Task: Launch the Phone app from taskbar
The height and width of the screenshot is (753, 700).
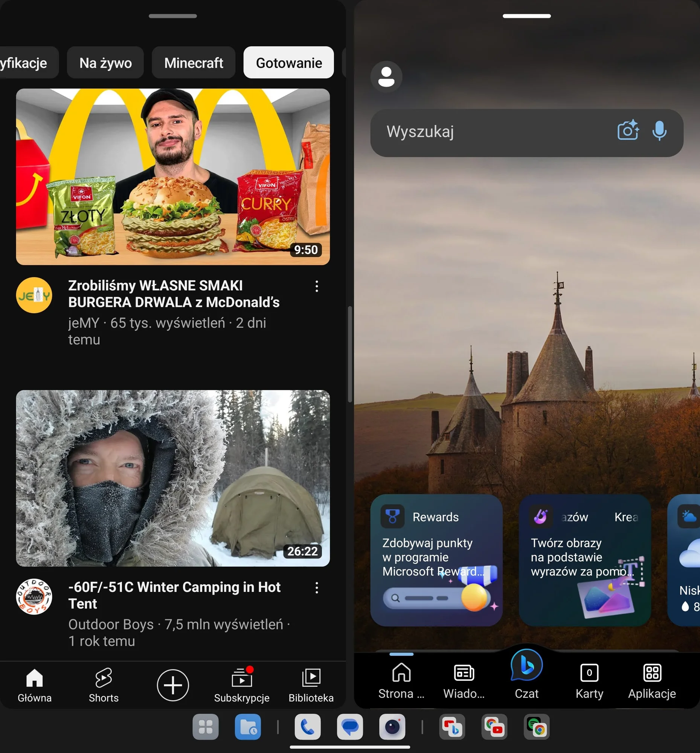Action: [x=308, y=727]
